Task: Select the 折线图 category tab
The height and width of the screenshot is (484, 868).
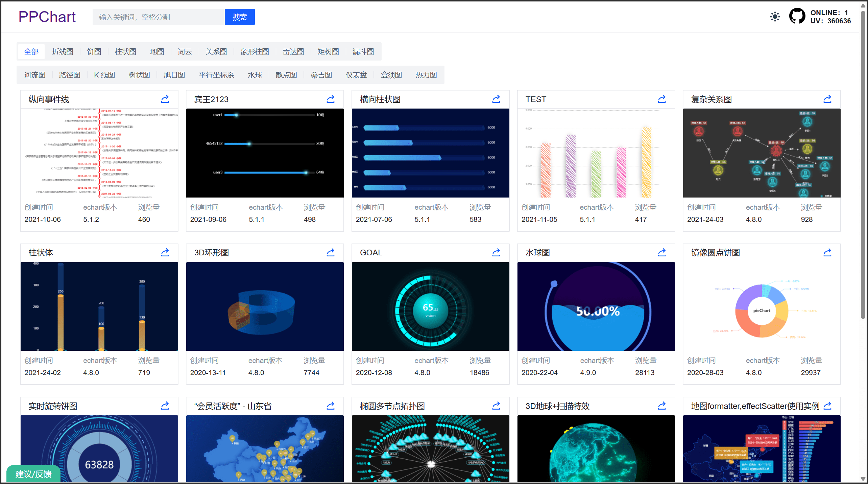Action: (63, 52)
